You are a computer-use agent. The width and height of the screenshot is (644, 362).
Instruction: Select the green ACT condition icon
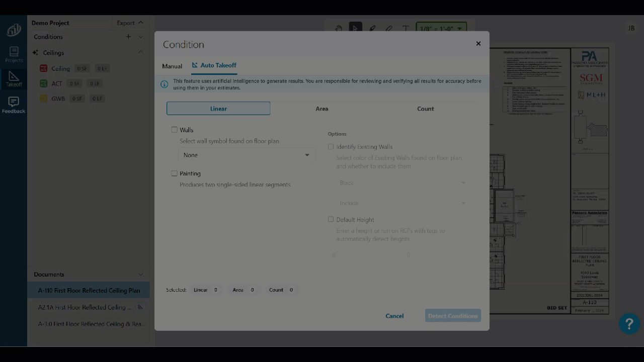[x=44, y=83]
